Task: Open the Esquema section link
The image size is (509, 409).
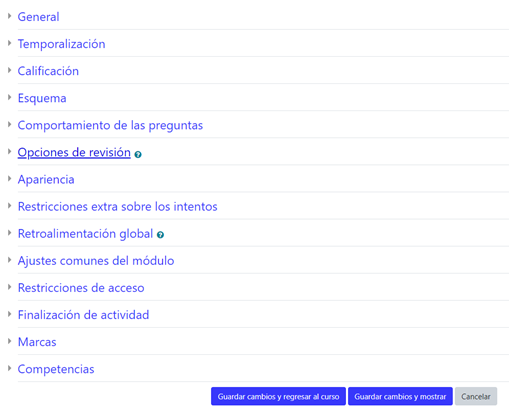Action: coord(42,98)
